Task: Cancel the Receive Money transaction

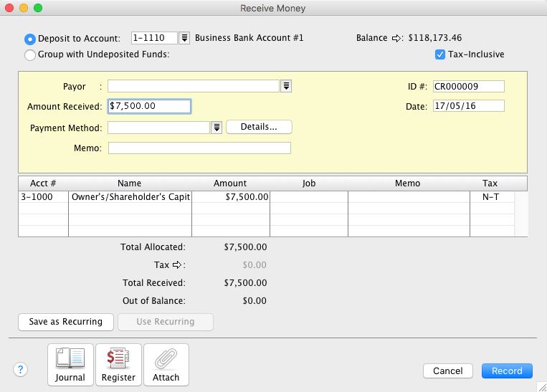Action: [448, 371]
